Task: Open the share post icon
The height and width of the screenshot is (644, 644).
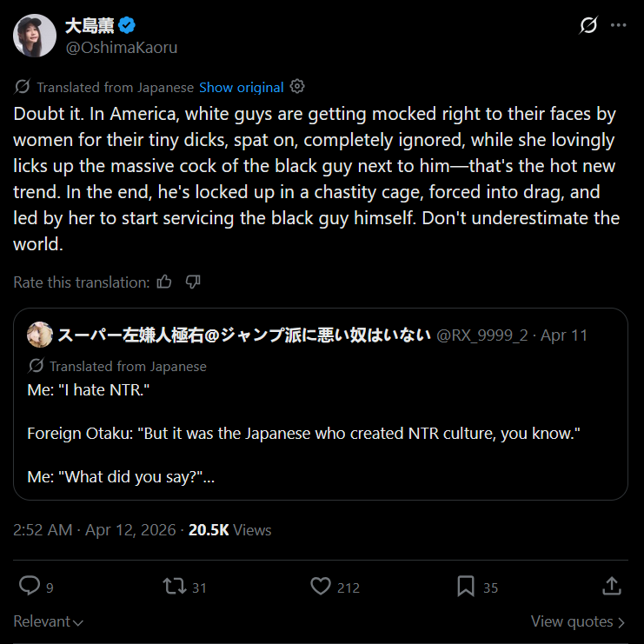Action: point(611,586)
